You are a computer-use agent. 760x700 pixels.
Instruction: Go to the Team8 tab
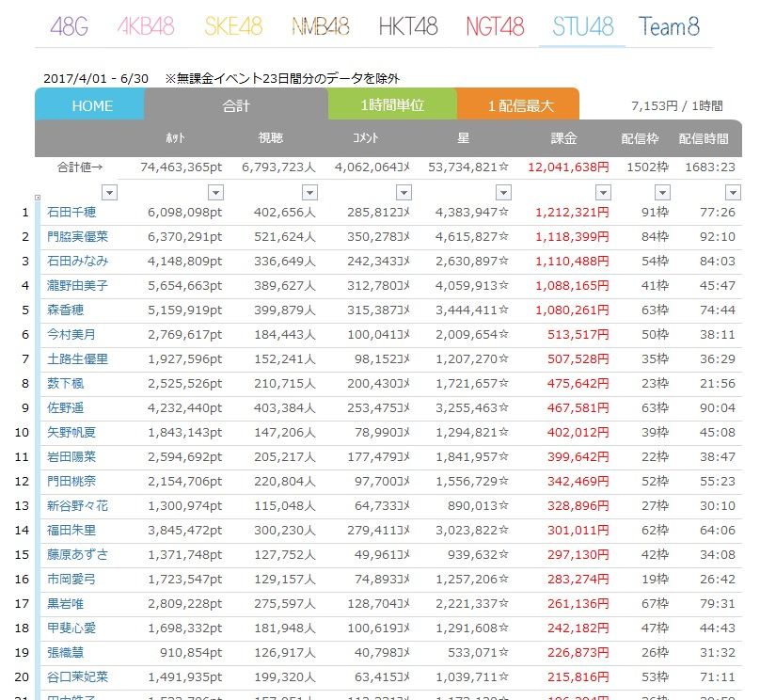point(669,26)
